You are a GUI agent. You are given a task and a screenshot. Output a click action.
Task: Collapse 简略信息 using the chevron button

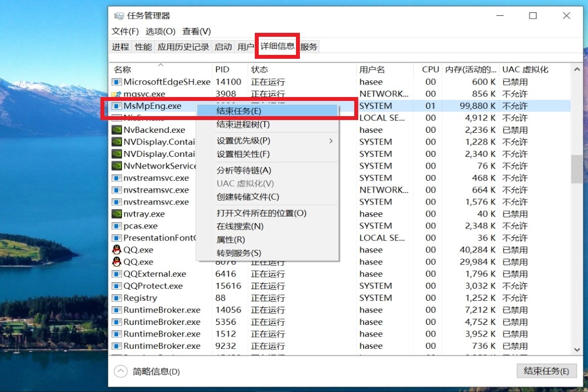120,371
